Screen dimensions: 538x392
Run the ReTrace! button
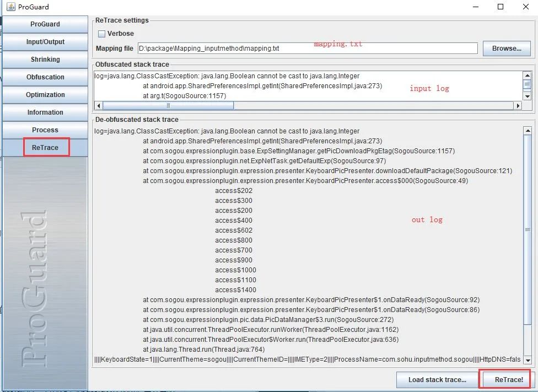[508, 380]
